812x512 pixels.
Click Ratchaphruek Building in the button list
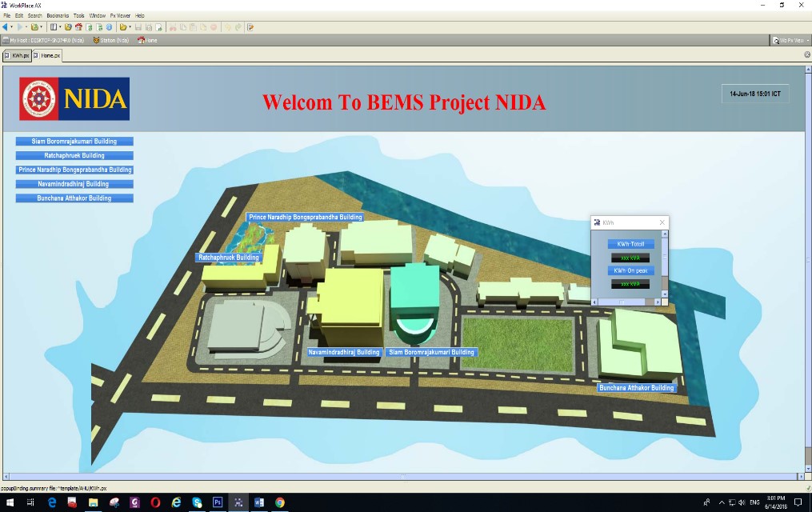[74, 155]
